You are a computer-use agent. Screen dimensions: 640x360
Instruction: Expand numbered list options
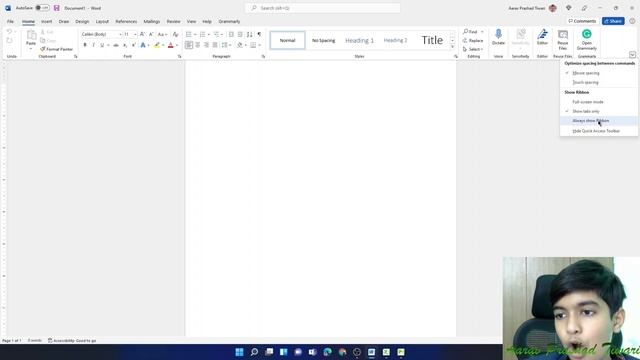(209, 34)
